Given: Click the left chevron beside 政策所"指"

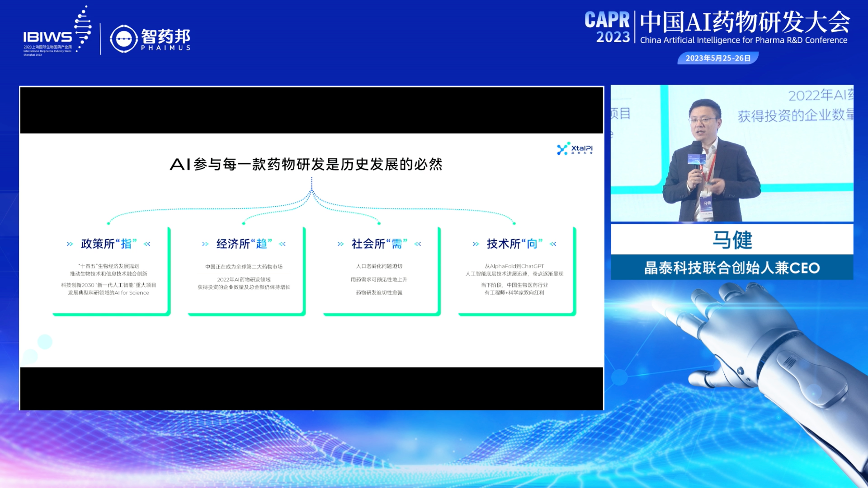Looking at the screenshot, I should pos(70,244).
